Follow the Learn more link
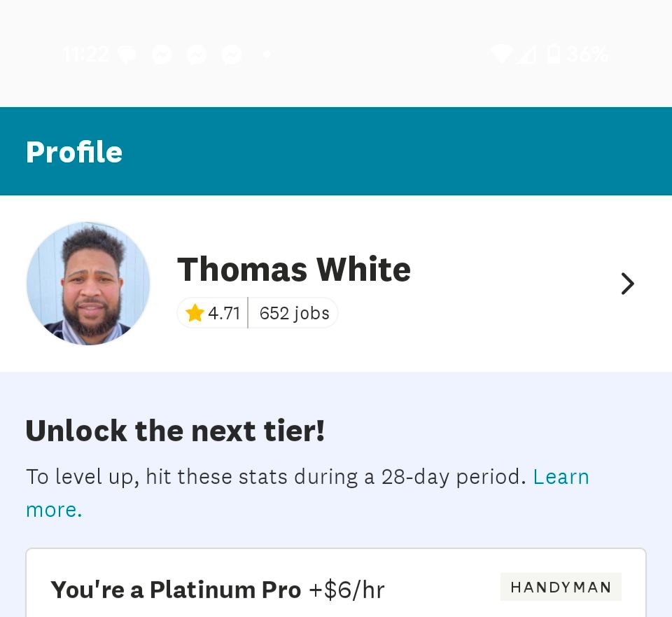672x617 pixels. (x=307, y=493)
